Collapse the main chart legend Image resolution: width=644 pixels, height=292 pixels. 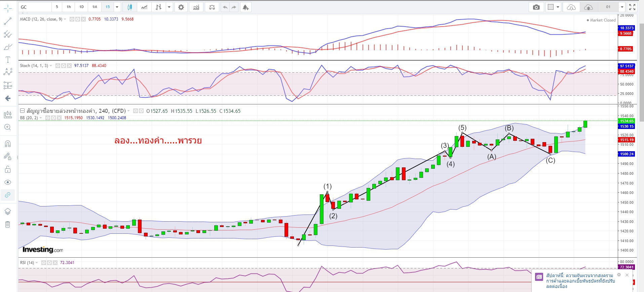coord(22,110)
